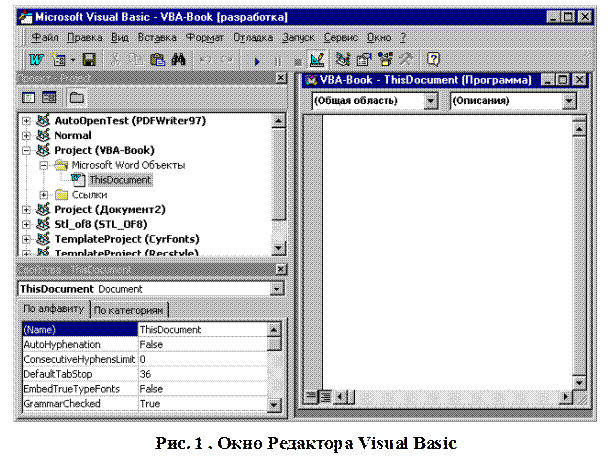Image resolution: width=612 pixels, height=467 pixels.
Task: Expand Project (Документ2) node
Action: click(x=26, y=210)
